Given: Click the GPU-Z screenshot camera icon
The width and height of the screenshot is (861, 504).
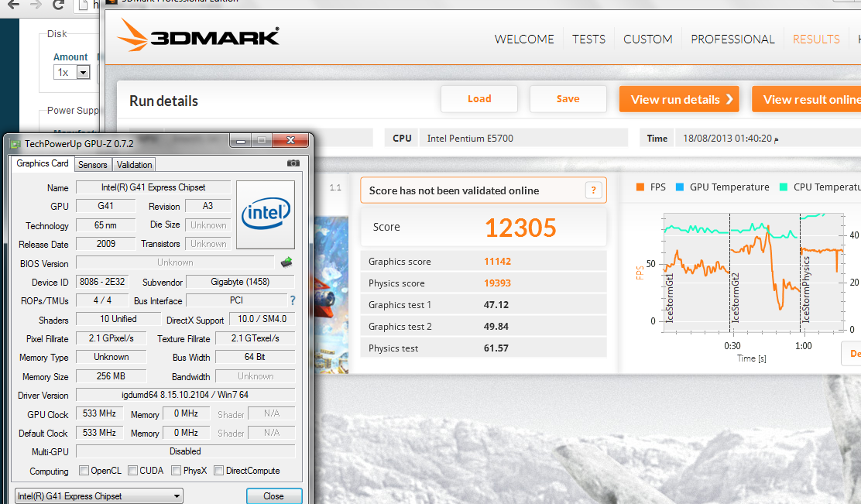Looking at the screenshot, I should 293,163.
